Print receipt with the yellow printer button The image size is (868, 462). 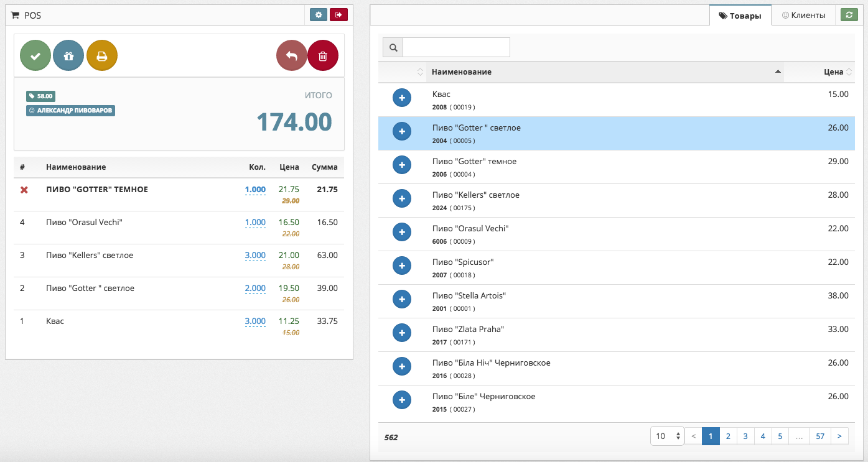pyautogui.click(x=102, y=56)
